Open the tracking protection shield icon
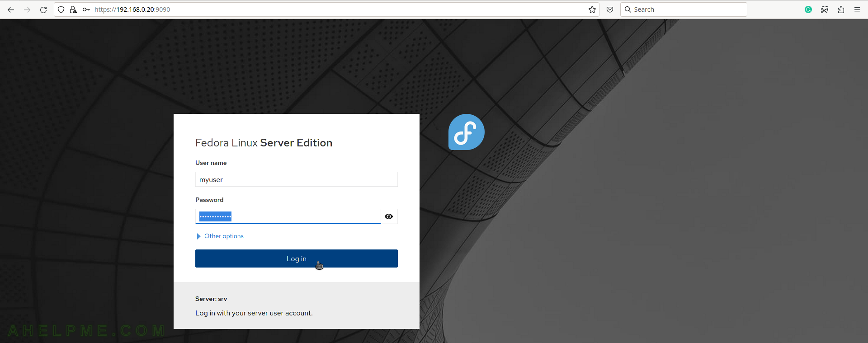The height and width of the screenshot is (343, 868). 61,9
